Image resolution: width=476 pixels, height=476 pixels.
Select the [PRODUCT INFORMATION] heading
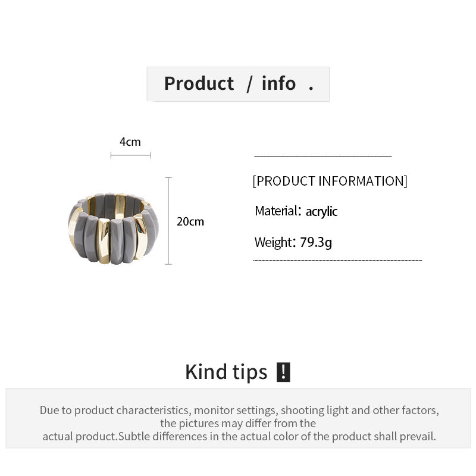(330, 181)
